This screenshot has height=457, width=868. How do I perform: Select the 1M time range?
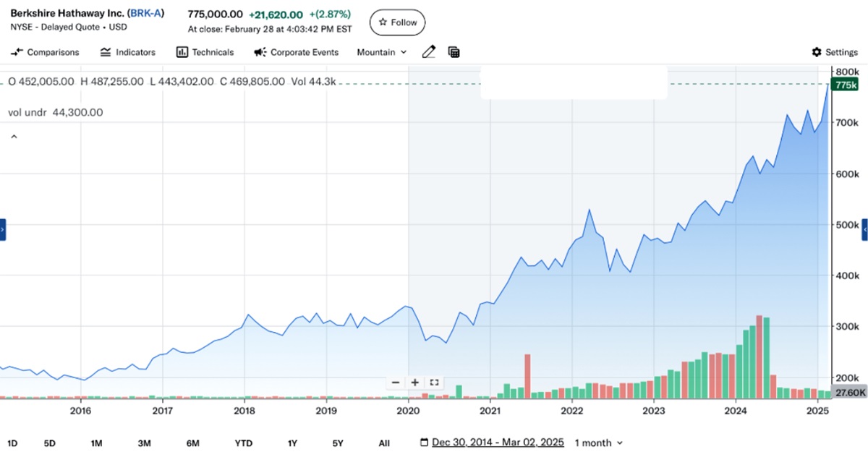point(96,443)
